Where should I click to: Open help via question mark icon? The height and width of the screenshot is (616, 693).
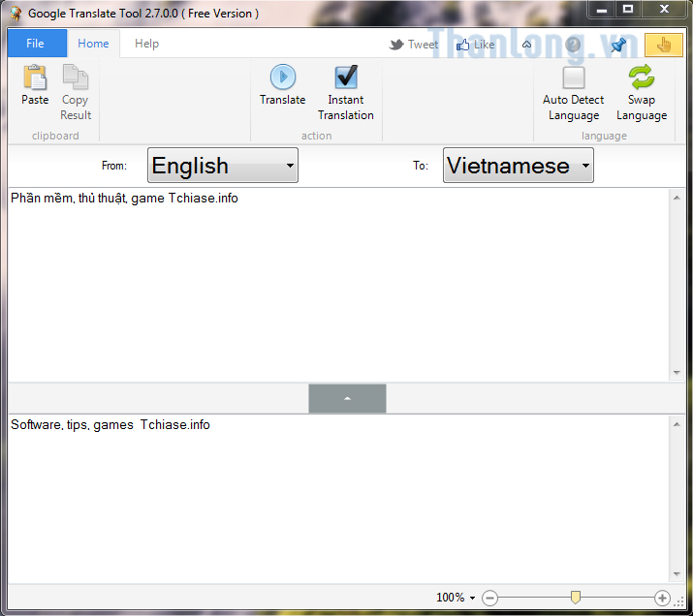(573, 45)
